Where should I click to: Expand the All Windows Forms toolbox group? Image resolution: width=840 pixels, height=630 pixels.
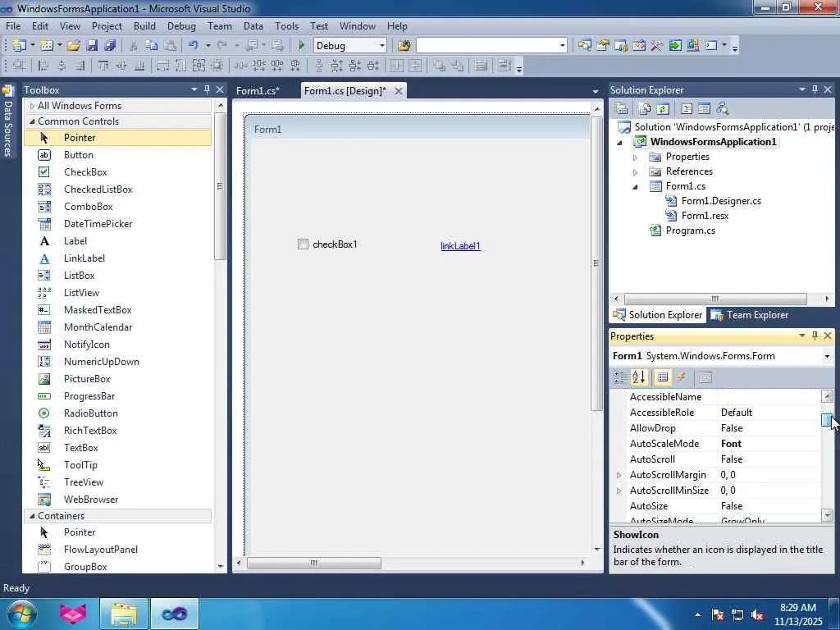pyautogui.click(x=32, y=106)
